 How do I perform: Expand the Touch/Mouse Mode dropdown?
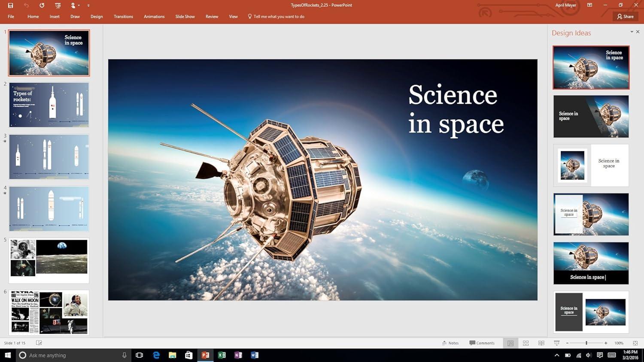(x=79, y=6)
